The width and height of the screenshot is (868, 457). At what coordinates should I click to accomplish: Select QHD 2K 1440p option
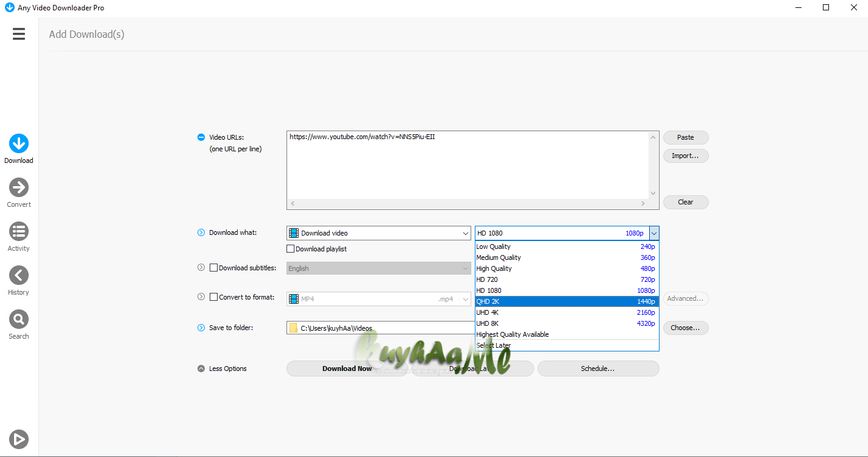[x=567, y=301]
